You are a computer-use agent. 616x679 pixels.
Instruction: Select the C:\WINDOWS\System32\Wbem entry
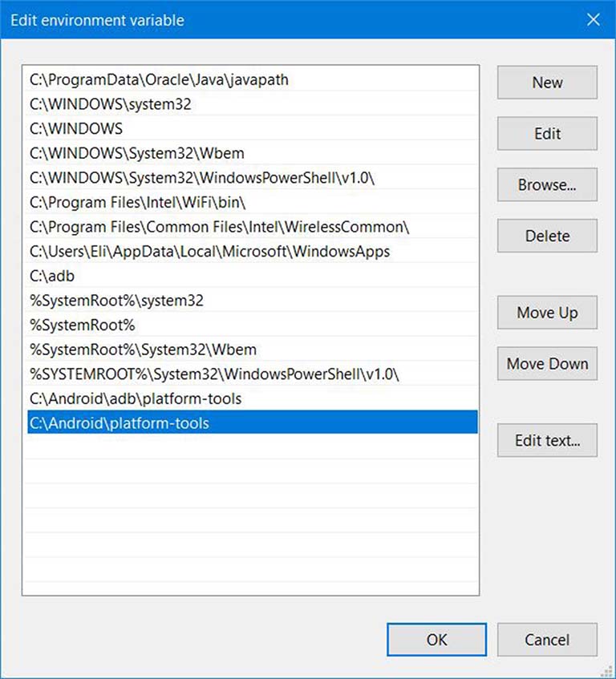[x=252, y=153]
